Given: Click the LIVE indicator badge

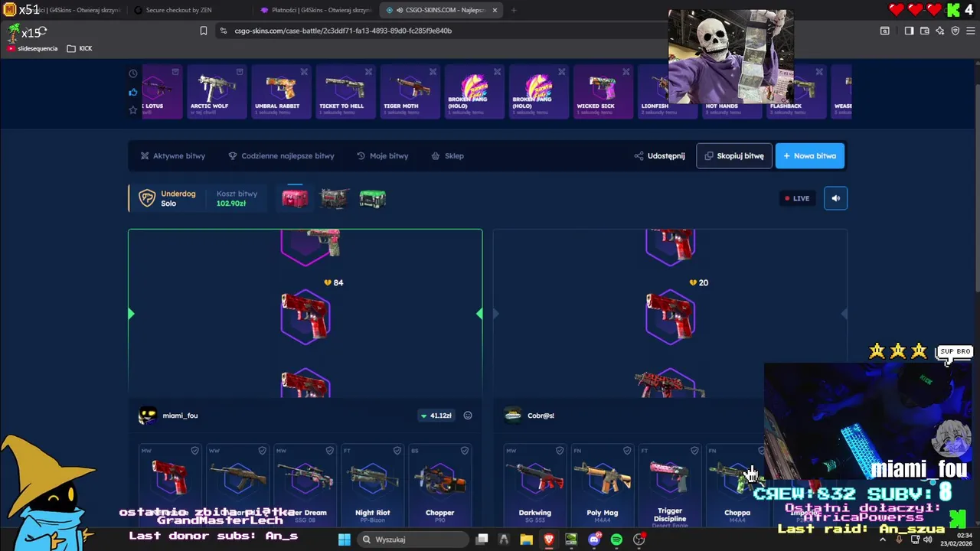Looking at the screenshot, I should coord(796,198).
